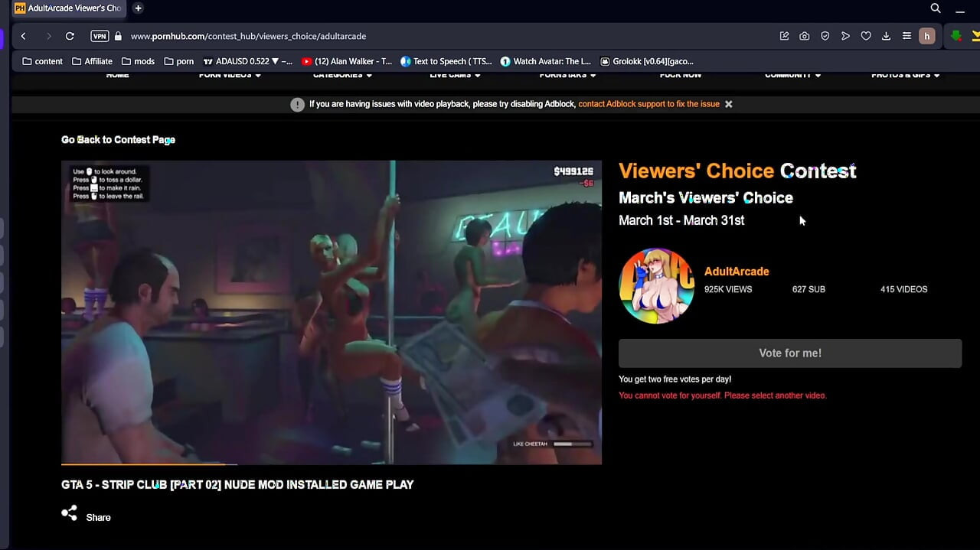Click the share icon below the video
The height and width of the screenshot is (550, 980).
(x=70, y=513)
